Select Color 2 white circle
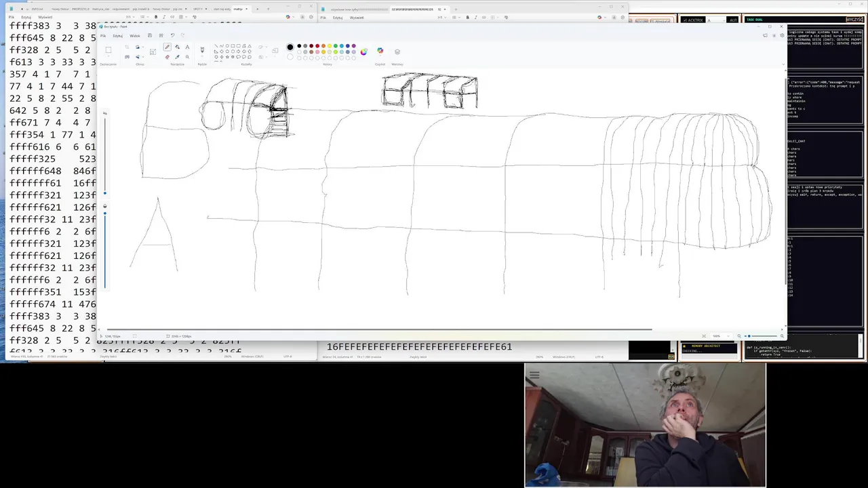Viewport: 868px width, 488px height. 290,57
